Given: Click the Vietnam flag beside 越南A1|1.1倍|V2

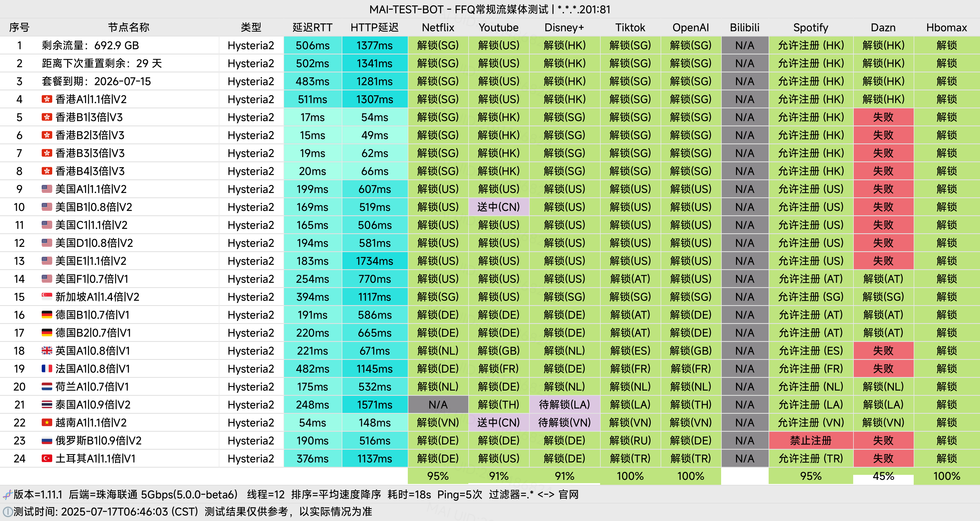Looking at the screenshot, I should [x=47, y=422].
